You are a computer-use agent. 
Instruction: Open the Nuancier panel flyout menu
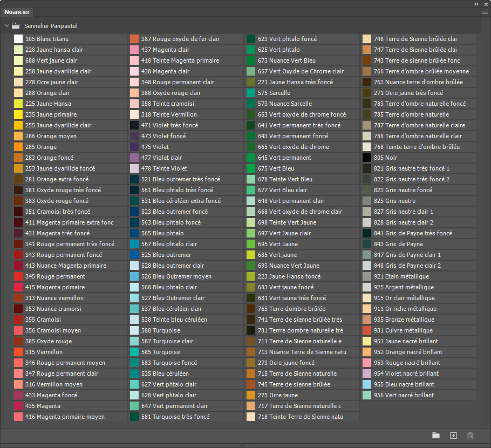pyautogui.click(x=485, y=12)
